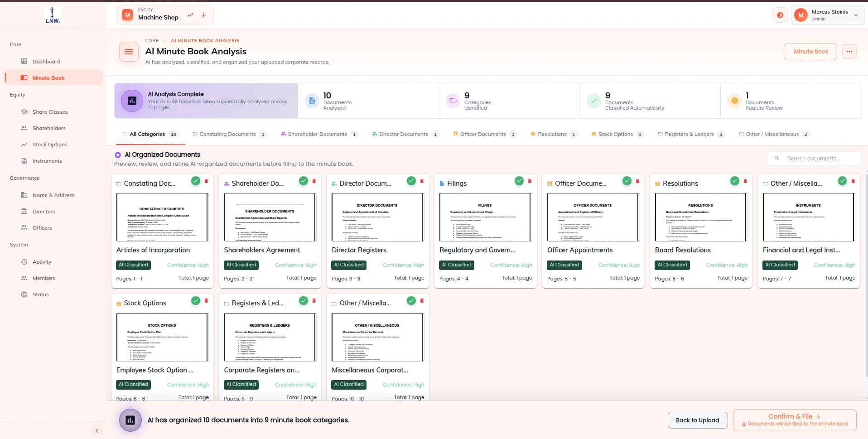Click the LMW logo
This screenshot has width=868, height=439.
[x=53, y=15]
